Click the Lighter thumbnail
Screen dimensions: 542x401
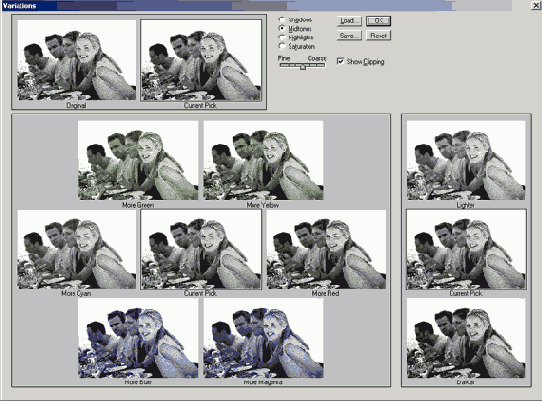pyautogui.click(x=466, y=160)
